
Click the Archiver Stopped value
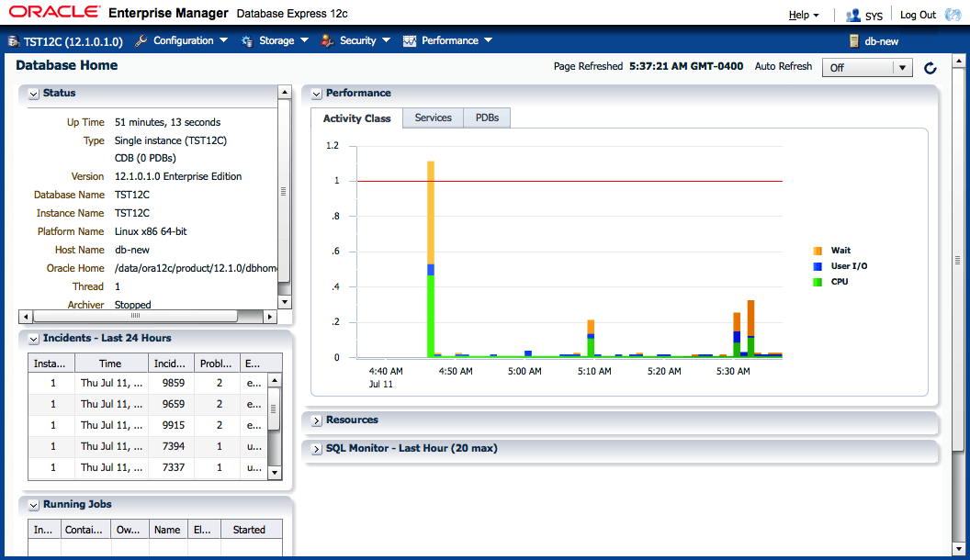click(x=132, y=305)
